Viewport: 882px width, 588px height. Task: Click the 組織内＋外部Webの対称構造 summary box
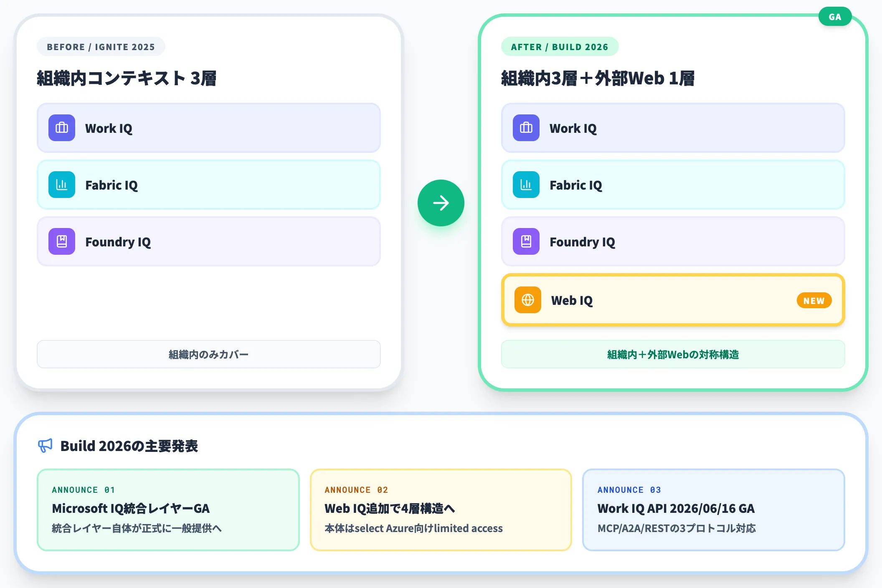(673, 354)
